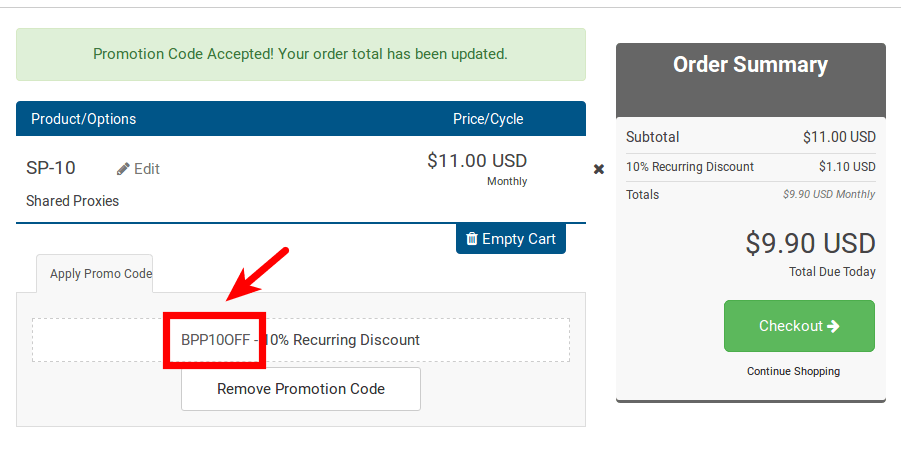This screenshot has width=907, height=458.
Task: Click the arrow icon inside Checkout
Action: [833, 327]
